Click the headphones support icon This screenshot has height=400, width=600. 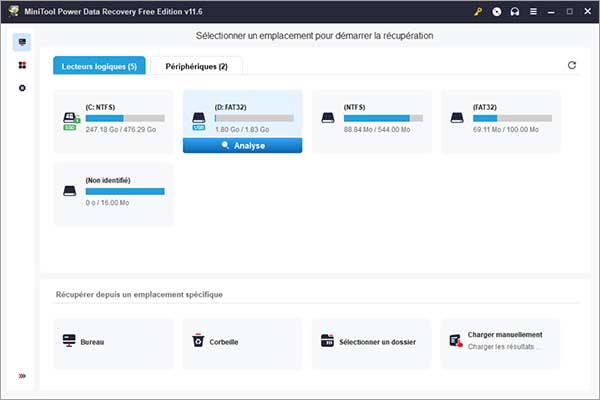514,11
